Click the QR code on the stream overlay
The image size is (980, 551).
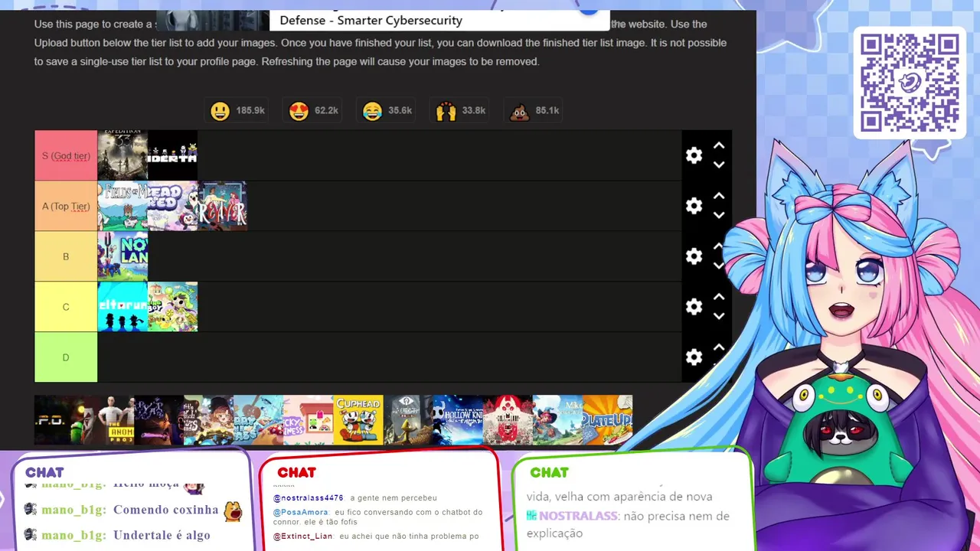coord(910,83)
